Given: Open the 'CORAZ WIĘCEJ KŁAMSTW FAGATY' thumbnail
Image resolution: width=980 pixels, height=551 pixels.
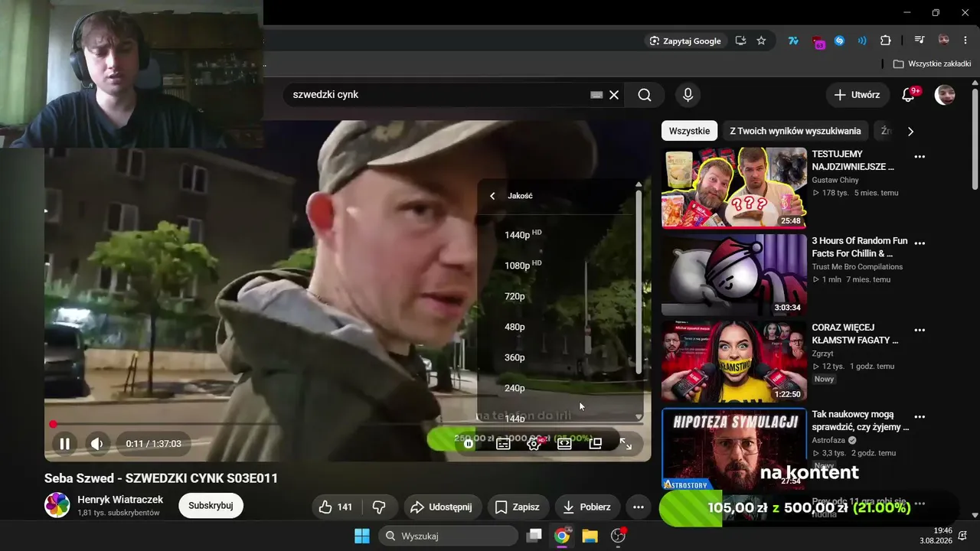Looking at the screenshot, I should click(x=734, y=361).
